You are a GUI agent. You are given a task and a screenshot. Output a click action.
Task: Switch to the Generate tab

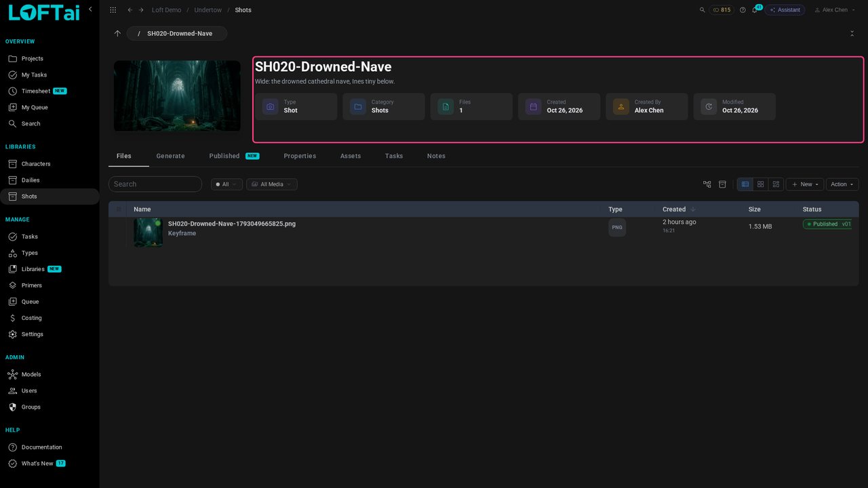coord(170,156)
